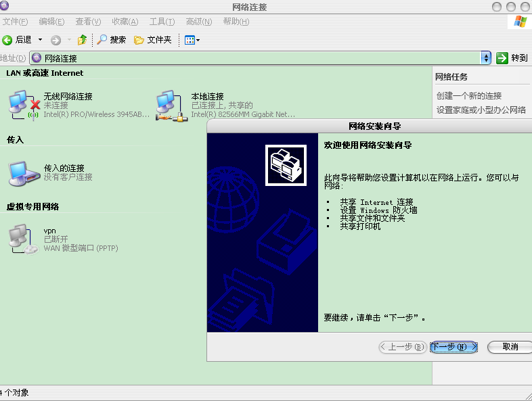Click the Go (转到) button
Screen dimensions: 532x401
(x=512, y=58)
